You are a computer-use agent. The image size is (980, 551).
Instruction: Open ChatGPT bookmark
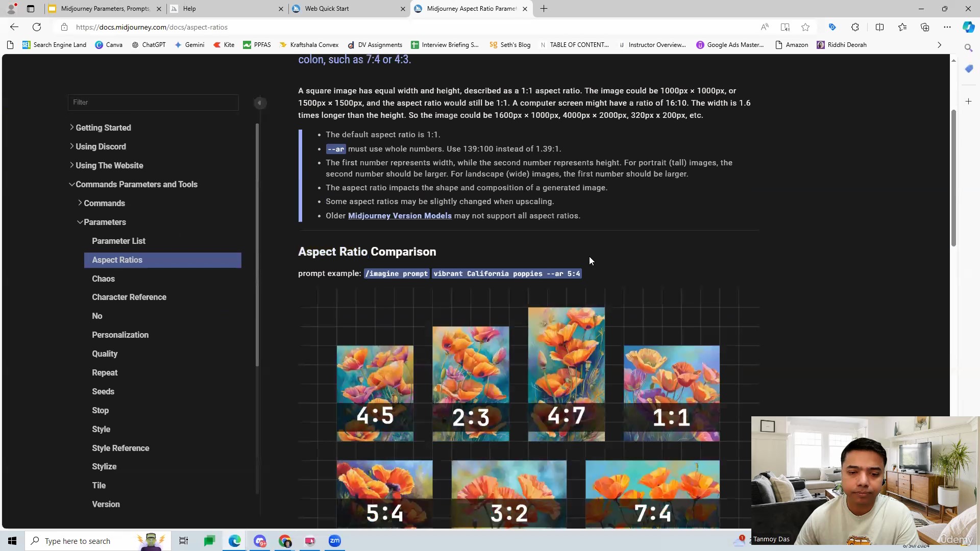tap(149, 45)
